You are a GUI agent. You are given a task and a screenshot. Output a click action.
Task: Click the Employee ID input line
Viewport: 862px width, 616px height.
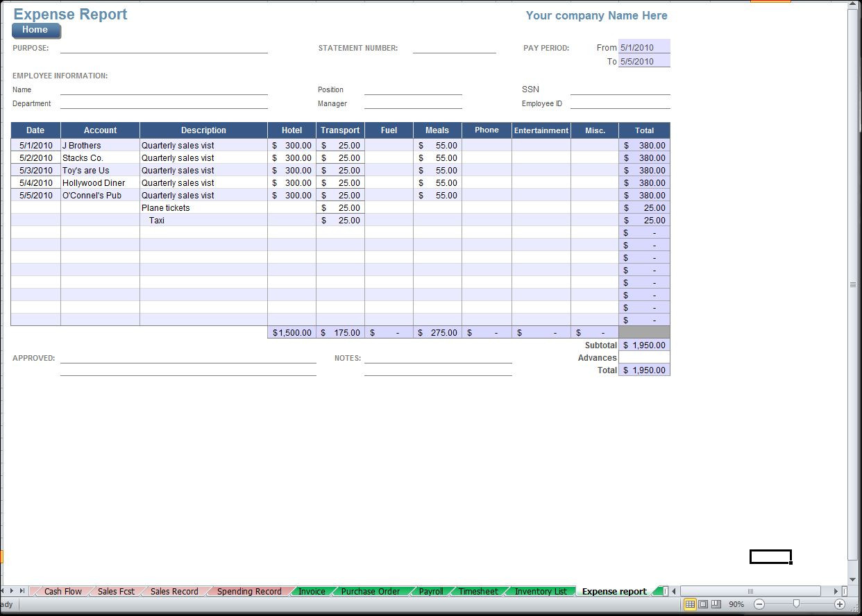(620, 103)
